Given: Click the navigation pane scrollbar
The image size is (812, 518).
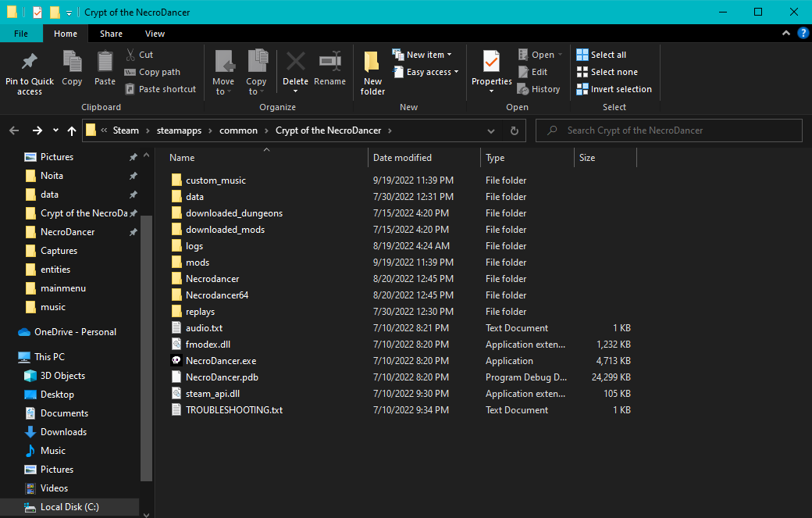Looking at the screenshot, I should (146, 348).
